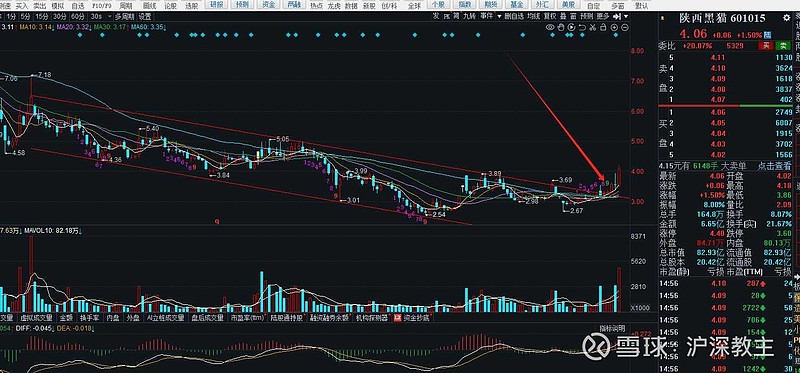Viewport: 800px width, 373px height.
Task: Expand the arrow dropdown after 更多
Action: point(626,16)
